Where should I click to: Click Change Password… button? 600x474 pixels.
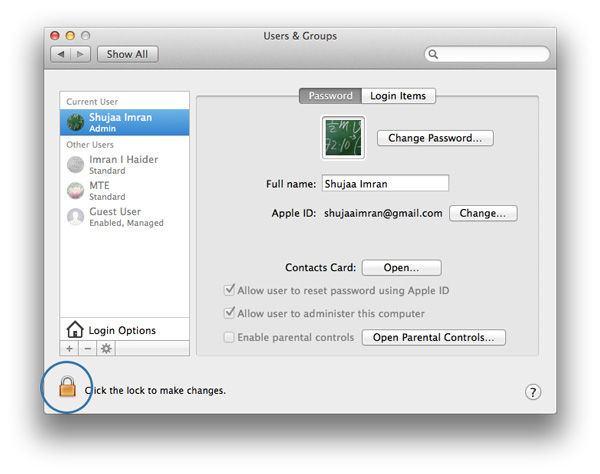tap(435, 138)
